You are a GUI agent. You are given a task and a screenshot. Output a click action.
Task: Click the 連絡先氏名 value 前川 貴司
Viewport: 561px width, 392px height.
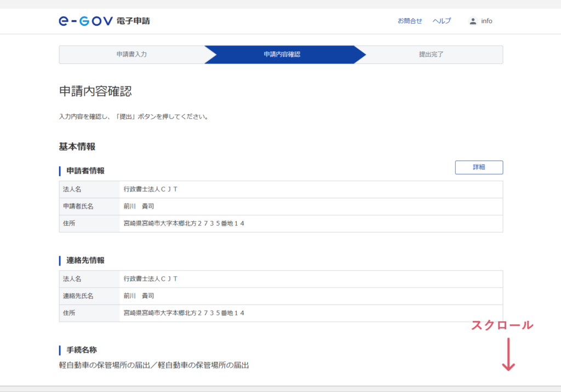pyautogui.click(x=139, y=296)
